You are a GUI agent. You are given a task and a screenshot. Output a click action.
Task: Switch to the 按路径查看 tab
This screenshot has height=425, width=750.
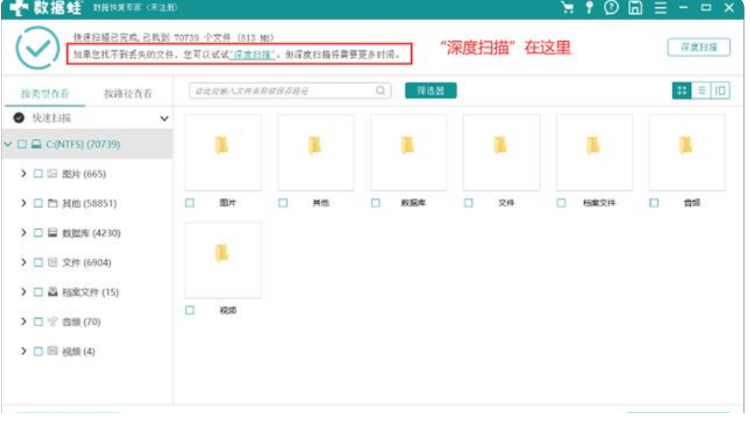[x=128, y=94]
